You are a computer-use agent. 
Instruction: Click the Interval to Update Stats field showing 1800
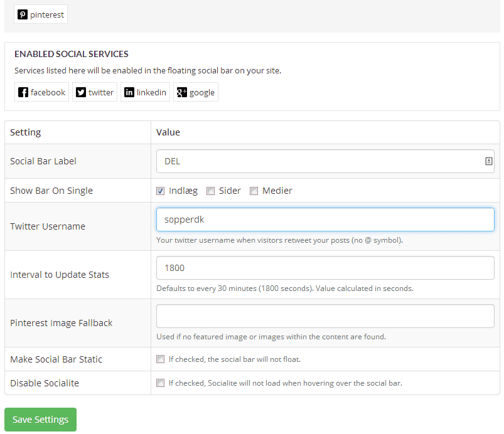(325, 268)
